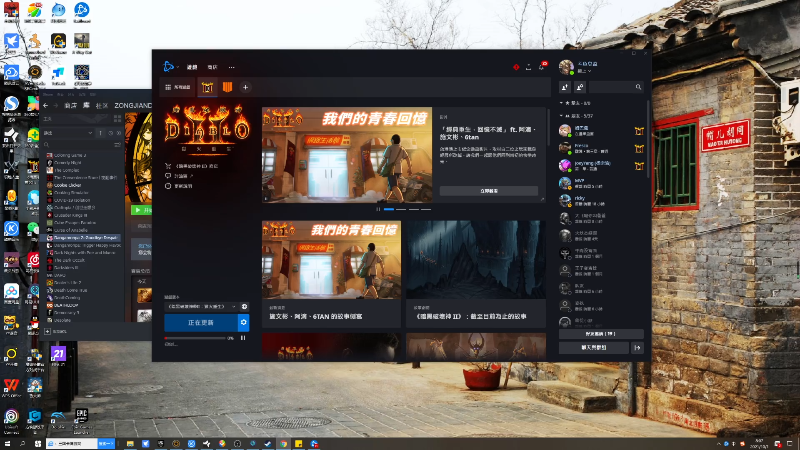
Task: Open the 库 tab in Steam
Action: click(86, 106)
